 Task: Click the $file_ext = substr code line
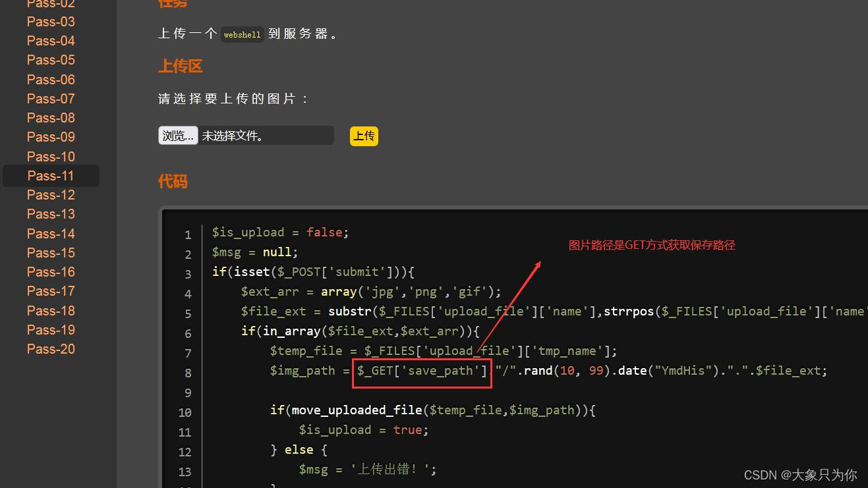point(554,312)
